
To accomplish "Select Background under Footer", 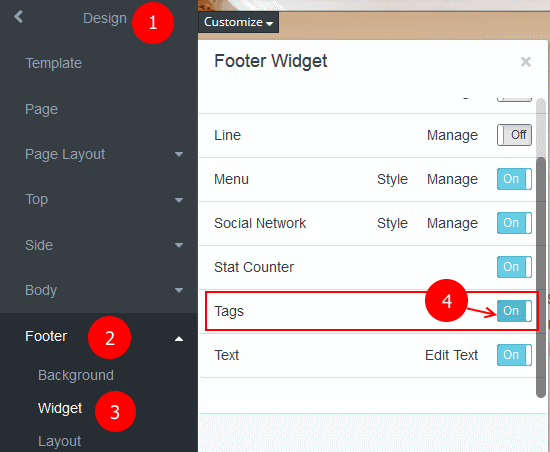I will [x=76, y=375].
